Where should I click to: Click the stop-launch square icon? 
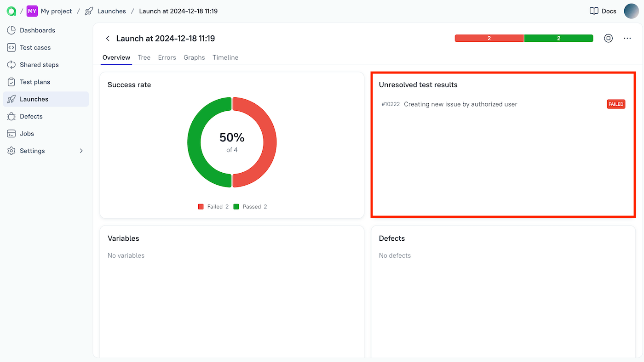point(608,38)
